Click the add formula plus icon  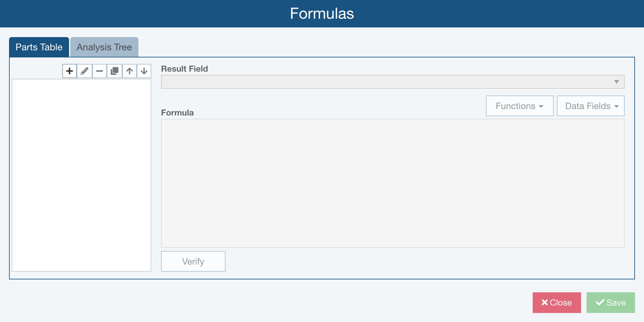[69, 71]
